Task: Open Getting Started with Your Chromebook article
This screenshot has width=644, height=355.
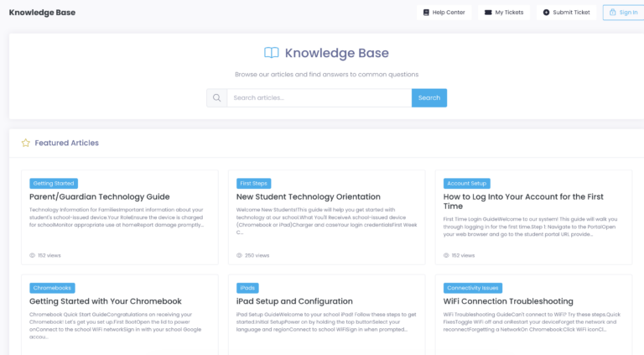Action: (105, 301)
